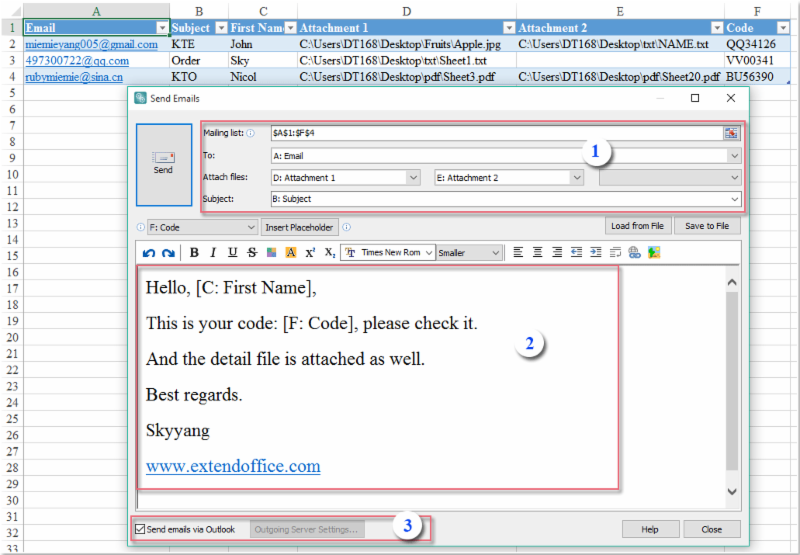800x555 pixels.
Task: Select cell with Sheet3.pdf path
Action: [x=407, y=77]
